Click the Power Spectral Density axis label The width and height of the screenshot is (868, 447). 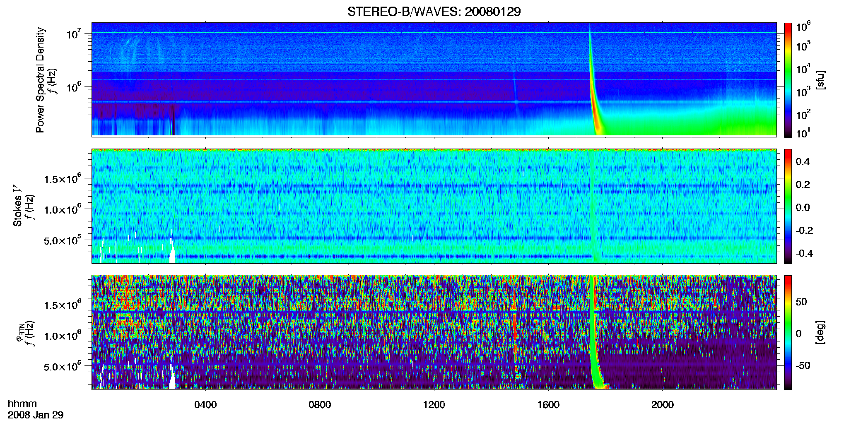click(x=40, y=80)
